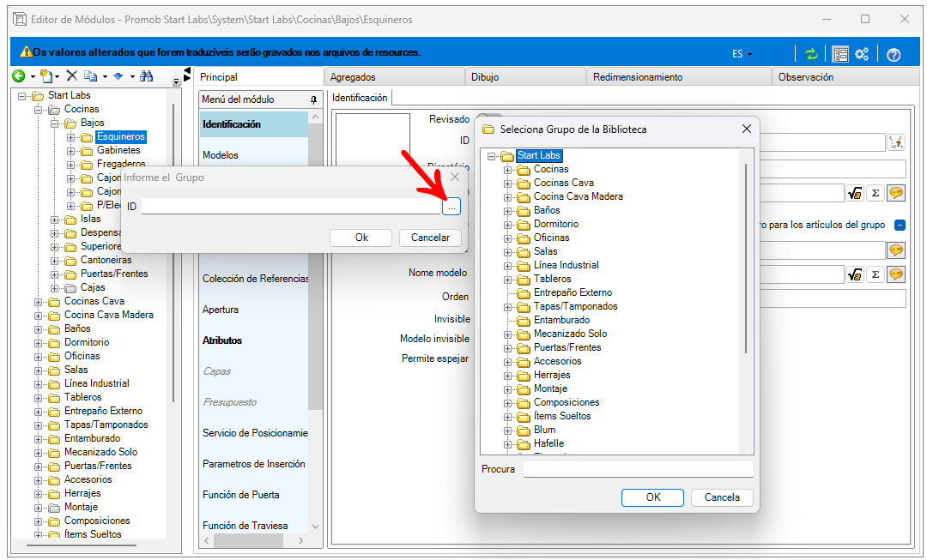
Task: Click the topmost speech bubble translation icon
Action: [896, 193]
